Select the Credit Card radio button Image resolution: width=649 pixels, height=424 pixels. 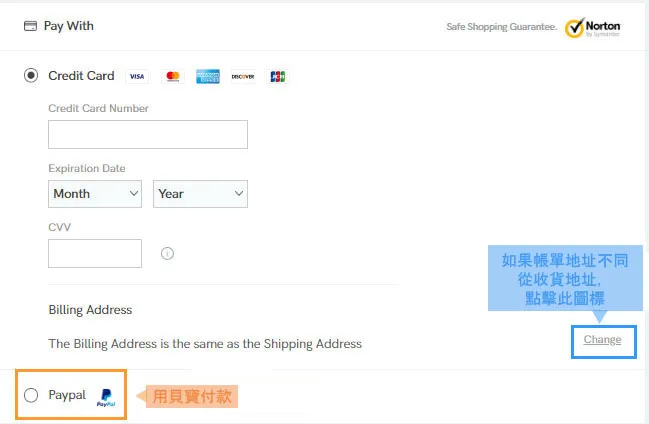coord(31,75)
